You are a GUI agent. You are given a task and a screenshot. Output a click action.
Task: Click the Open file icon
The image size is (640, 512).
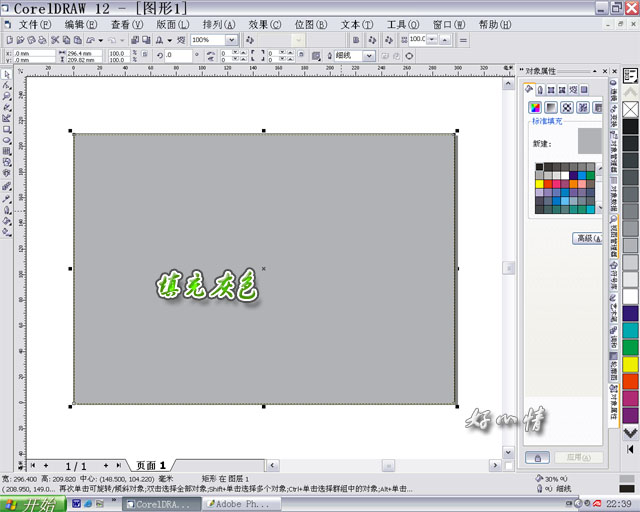(x=20, y=40)
